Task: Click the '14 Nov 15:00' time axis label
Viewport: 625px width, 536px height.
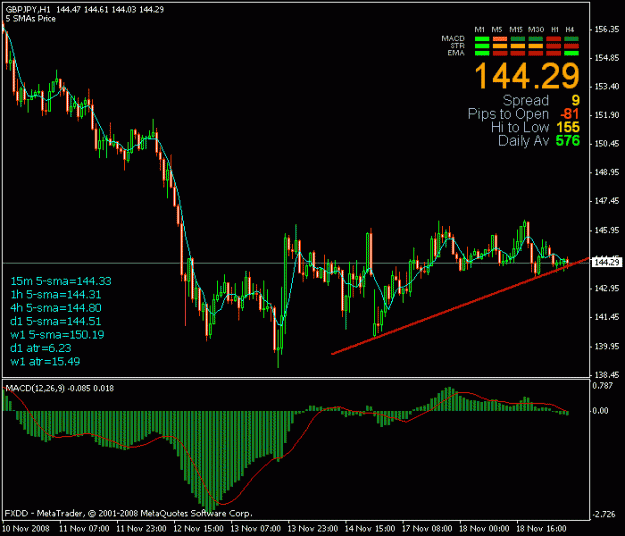Action: (x=370, y=529)
